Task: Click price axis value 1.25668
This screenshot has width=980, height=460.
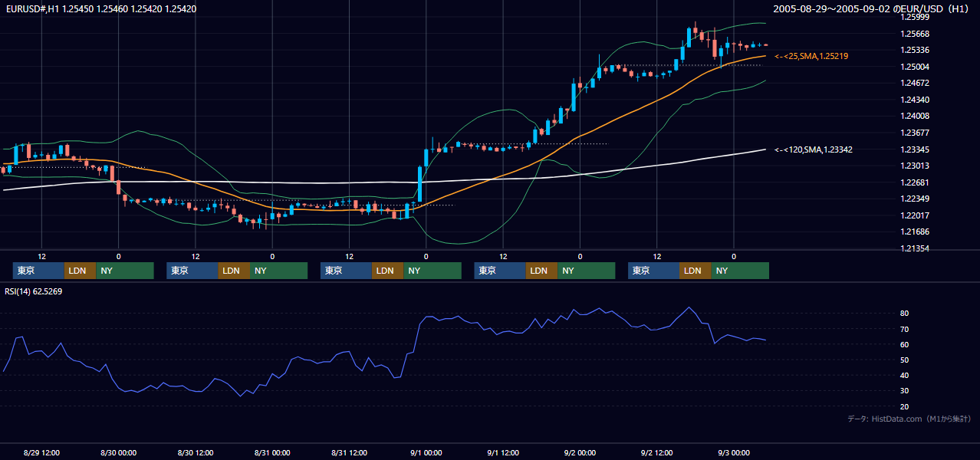Action: coord(915,34)
